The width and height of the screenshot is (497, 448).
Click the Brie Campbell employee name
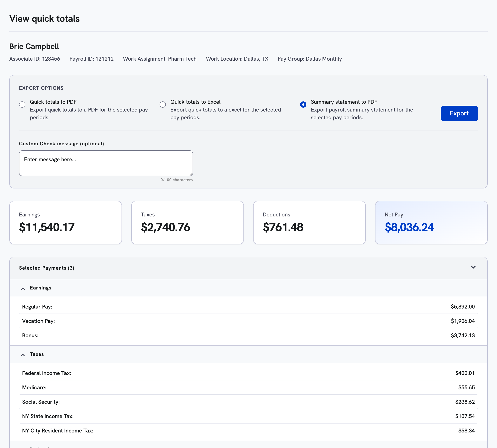point(34,46)
